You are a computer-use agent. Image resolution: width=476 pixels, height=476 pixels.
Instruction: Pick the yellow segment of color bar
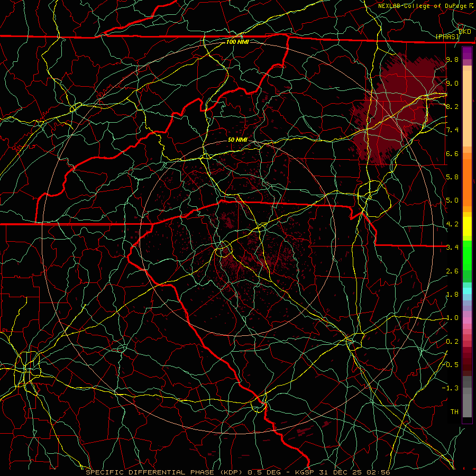pyautogui.click(x=467, y=226)
